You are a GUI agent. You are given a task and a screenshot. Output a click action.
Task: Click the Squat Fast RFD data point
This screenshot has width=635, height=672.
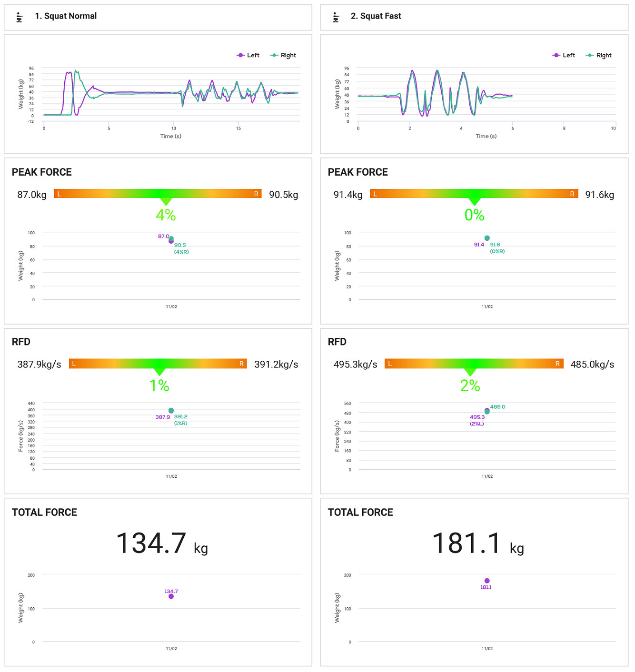(487, 411)
